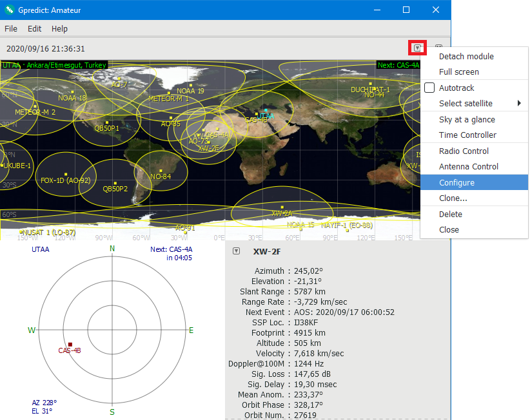Click the EL 31° readout in polar view

pyautogui.click(x=42, y=411)
